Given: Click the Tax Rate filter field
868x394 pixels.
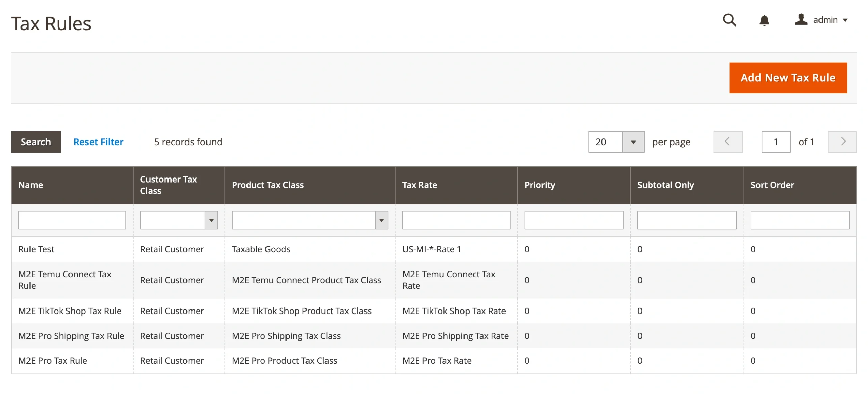Looking at the screenshot, I should tap(456, 220).
